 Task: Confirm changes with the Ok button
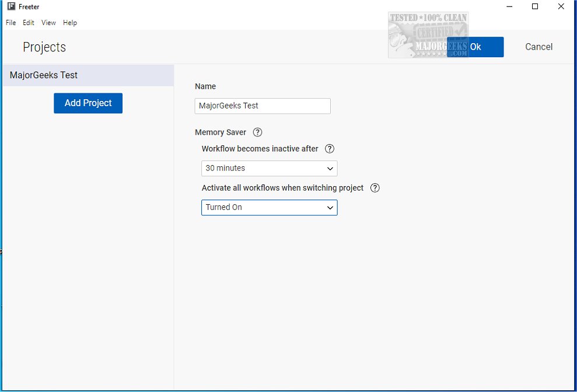(475, 47)
